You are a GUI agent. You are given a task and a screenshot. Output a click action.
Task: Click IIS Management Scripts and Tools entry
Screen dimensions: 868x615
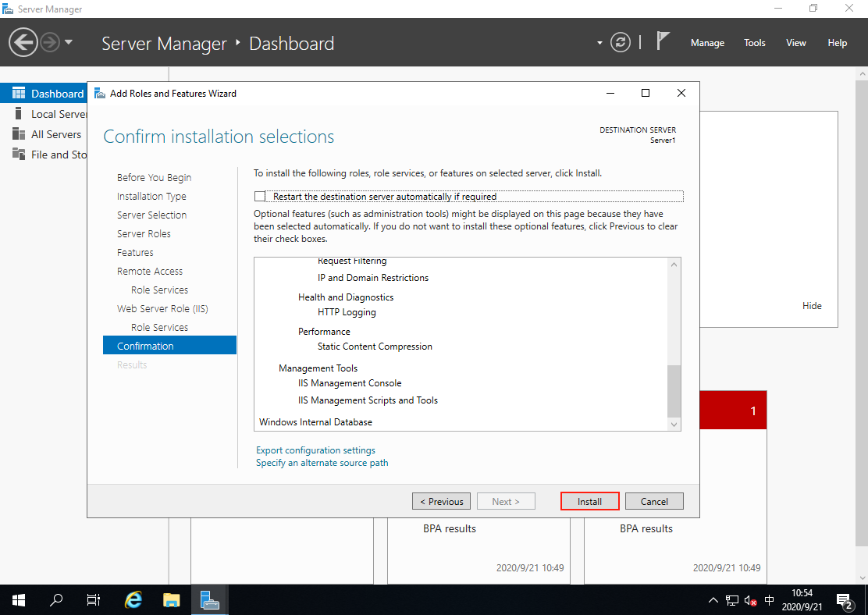coord(368,400)
